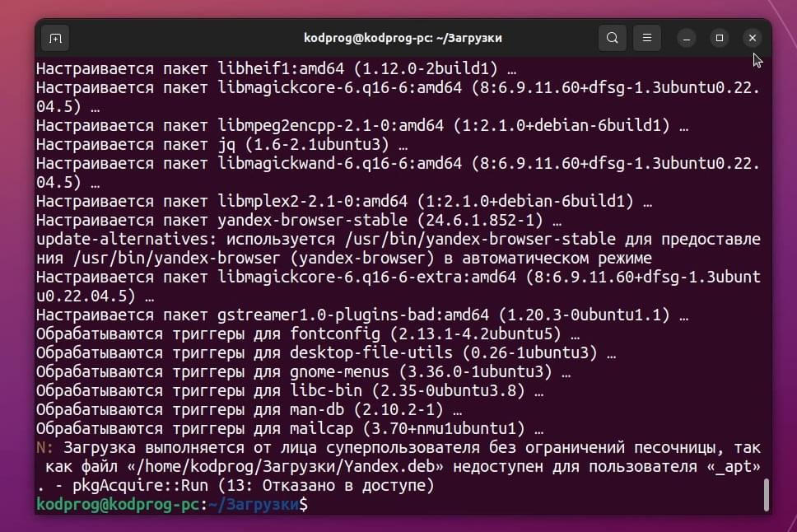797x532 pixels.
Task: Click the terminal scrollbar thumb
Action: coord(767,494)
